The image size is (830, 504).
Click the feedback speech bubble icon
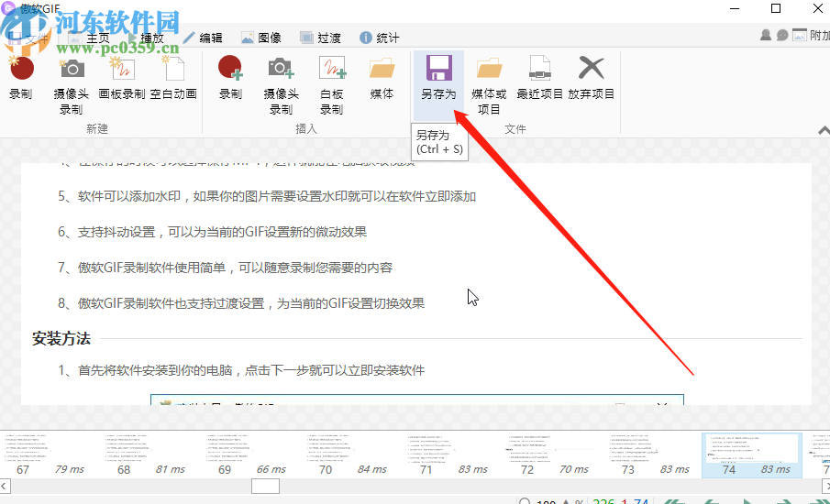(x=782, y=36)
